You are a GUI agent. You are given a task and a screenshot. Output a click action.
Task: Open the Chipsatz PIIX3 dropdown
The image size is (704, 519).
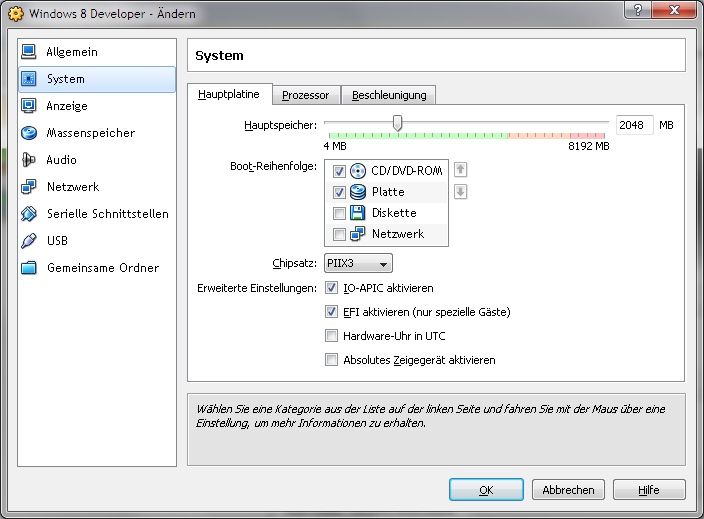358,263
